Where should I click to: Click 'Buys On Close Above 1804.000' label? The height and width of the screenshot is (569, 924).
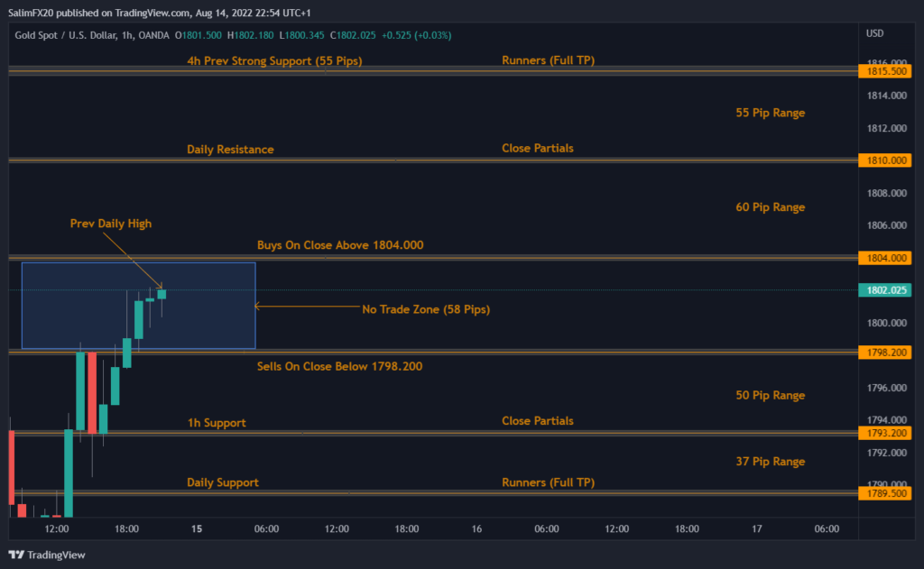(x=340, y=245)
